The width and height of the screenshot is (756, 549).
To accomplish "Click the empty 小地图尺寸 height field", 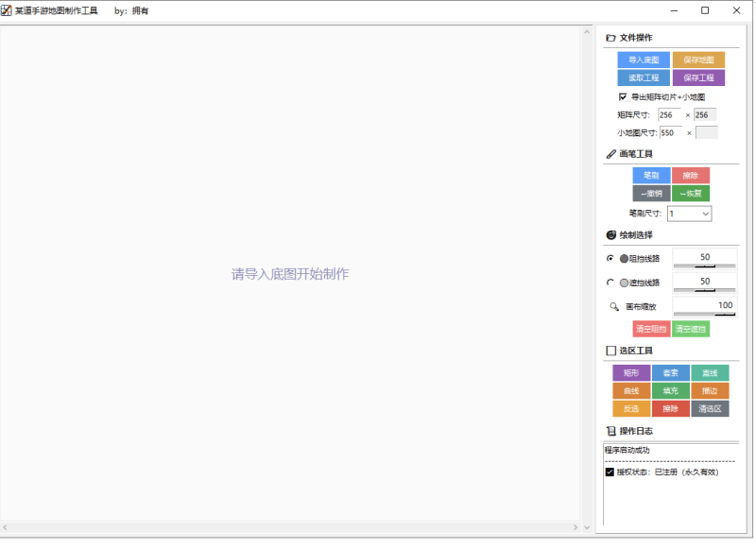I will coord(707,132).
